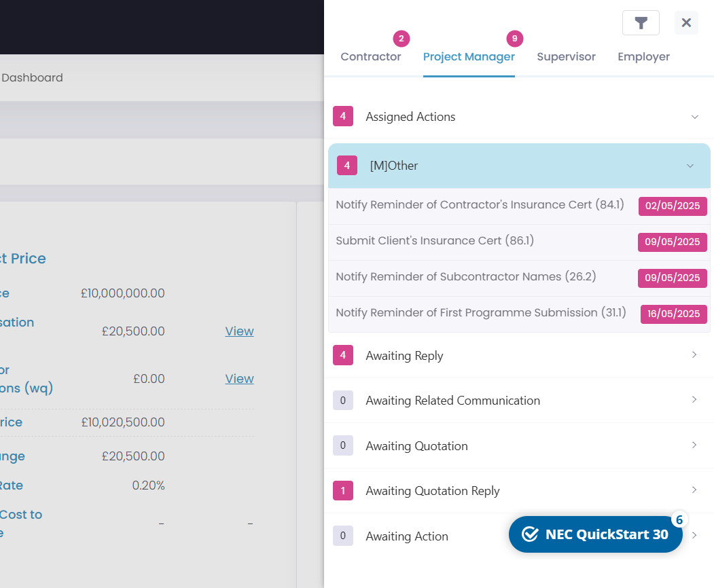Click the 16/05/2025 due date badge
The width and height of the screenshot is (714, 588).
tap(673, 314)
